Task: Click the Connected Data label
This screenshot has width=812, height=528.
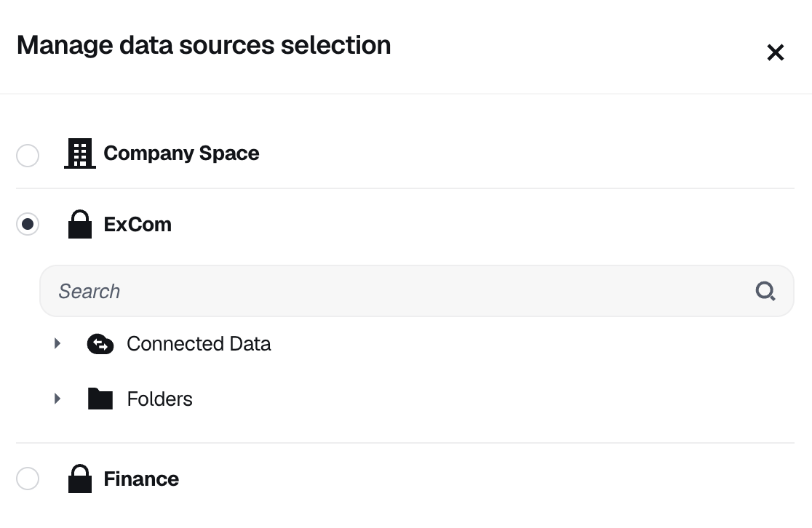Action: coord(199,344)
